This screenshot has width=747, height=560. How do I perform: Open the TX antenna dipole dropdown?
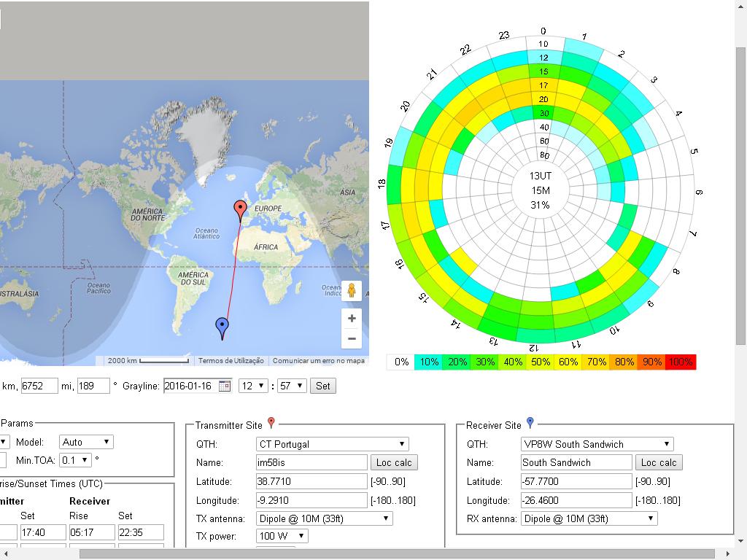click(x=324, y=518)
